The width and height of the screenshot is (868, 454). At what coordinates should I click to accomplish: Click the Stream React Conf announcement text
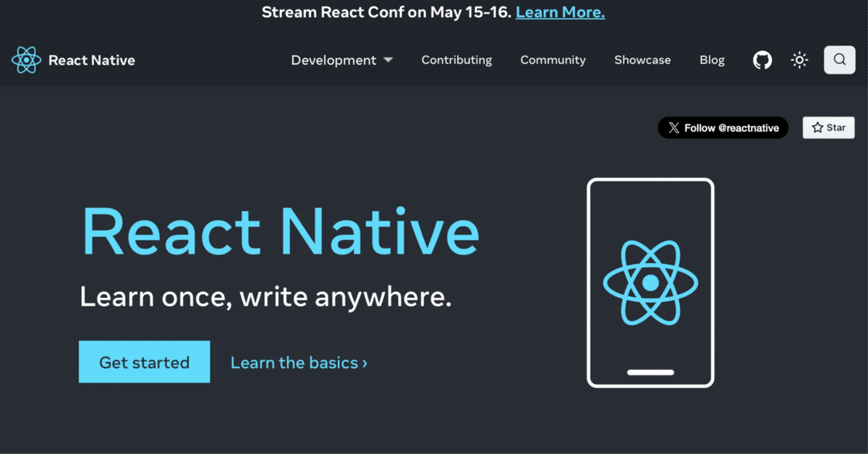[x=387, y=12]
